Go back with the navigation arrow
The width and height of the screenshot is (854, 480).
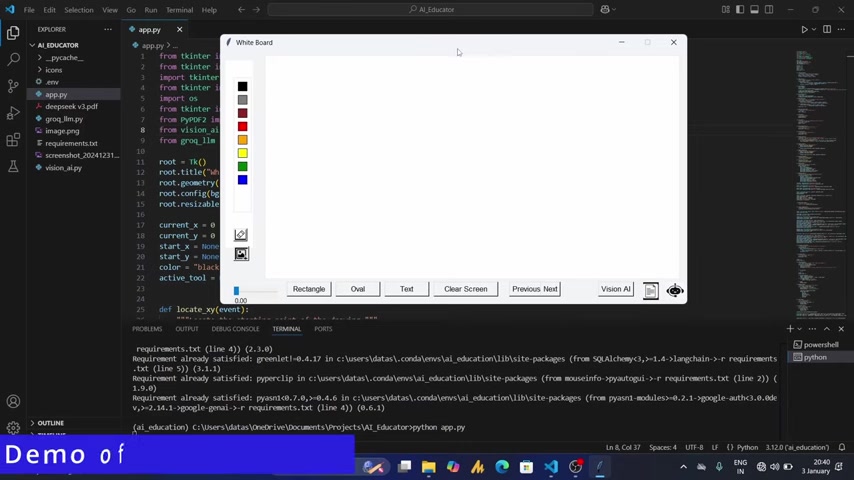241,9
